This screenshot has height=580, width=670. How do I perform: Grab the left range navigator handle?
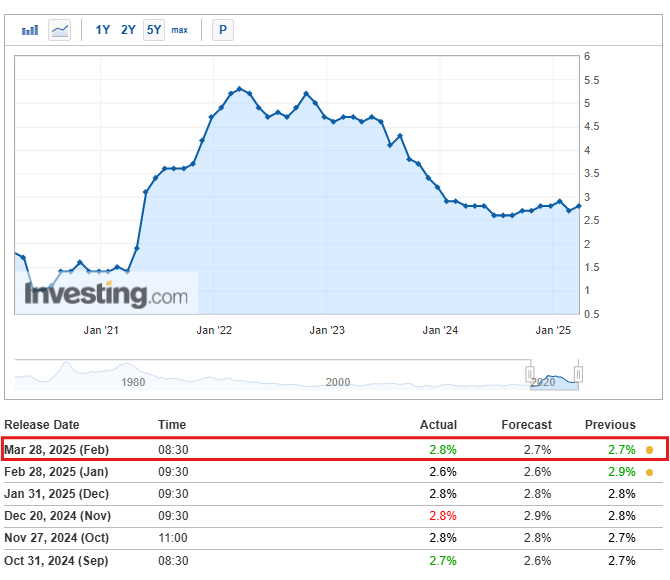(x=530, y=374)
